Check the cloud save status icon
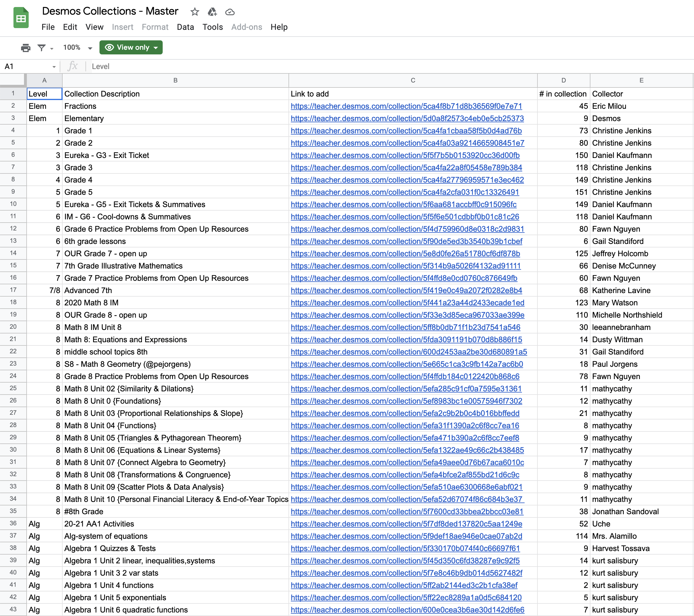694x616 pixels. (230, 12)
